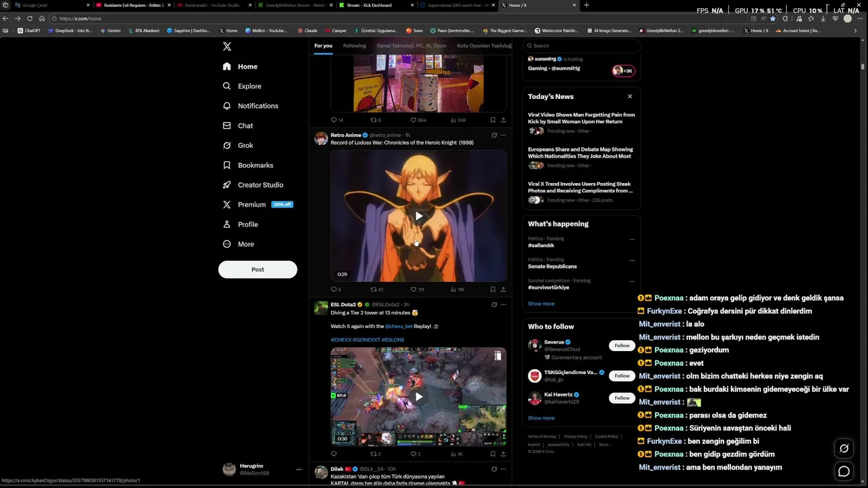Open Bookmarks in the sidebar

coord(248,165)
